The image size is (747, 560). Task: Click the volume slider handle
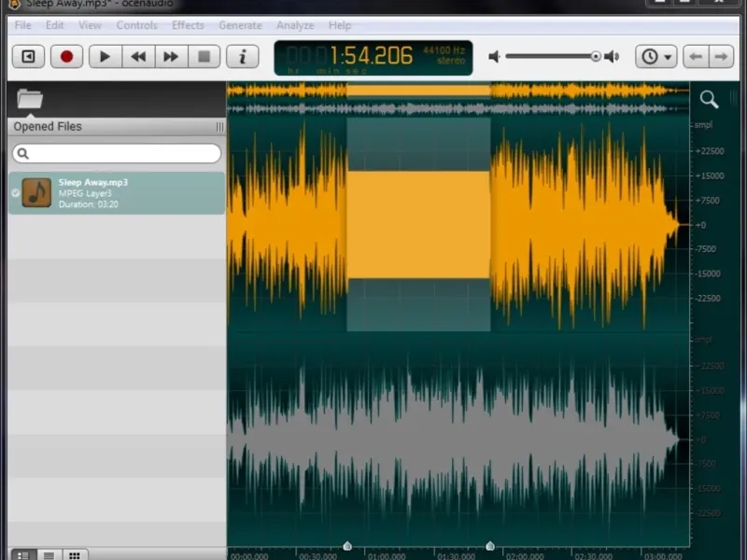[x=596, y=57]
